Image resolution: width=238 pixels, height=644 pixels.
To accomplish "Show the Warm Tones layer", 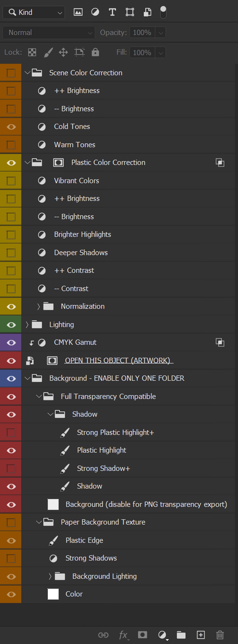I will [x=11, y=145].
